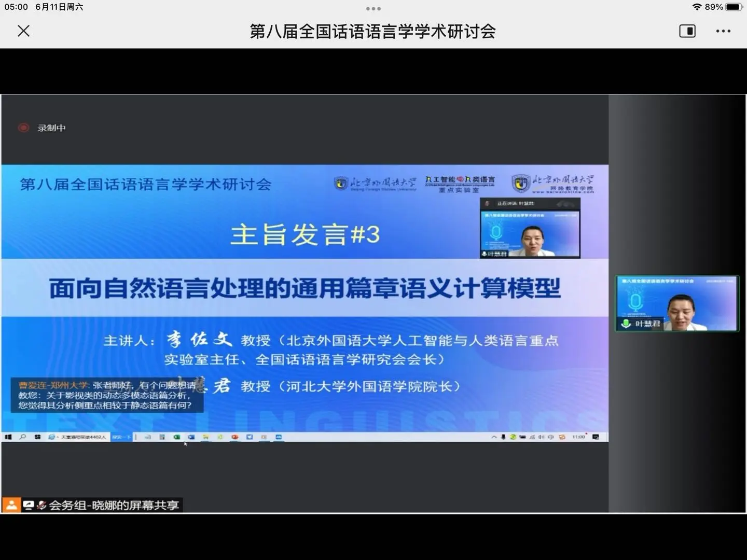Click the search magnifier in Windows taskbar
The height and width of the screenshot is (560, 747).
[x=23, y=437]
